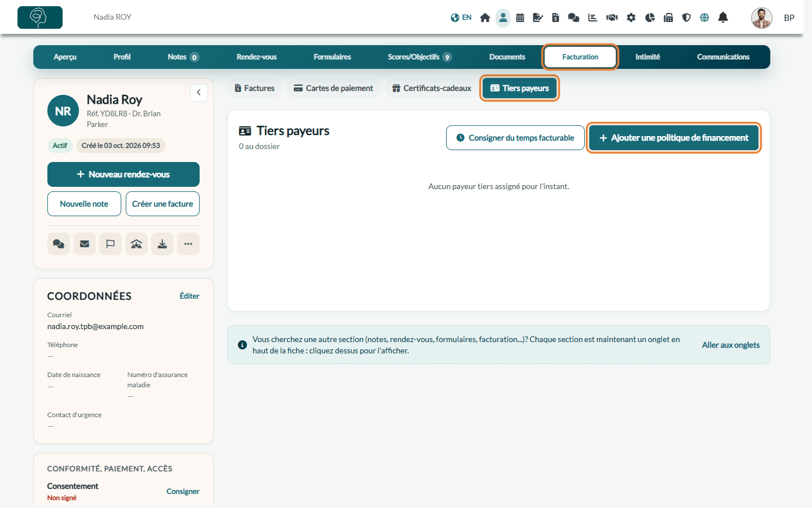Screen dimensions: 812x508
Task: Open the home icon in top bar
Action: tap(485, 17)
